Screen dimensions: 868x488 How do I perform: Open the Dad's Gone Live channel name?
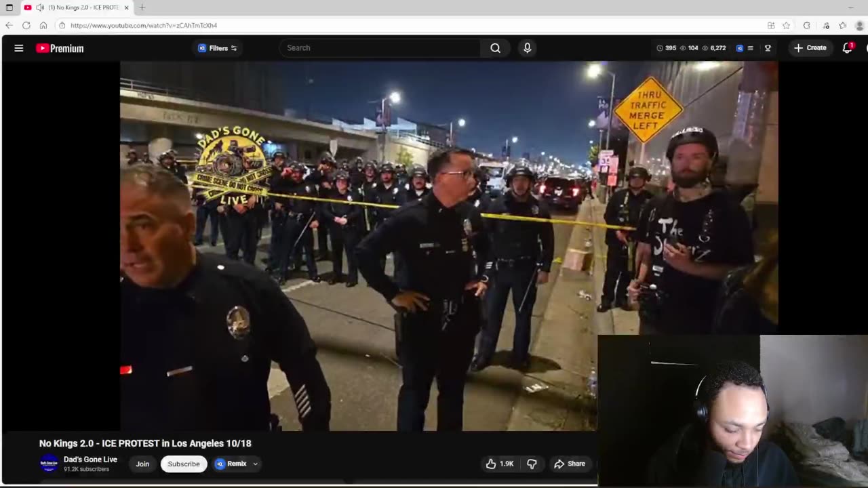point(90,460)
